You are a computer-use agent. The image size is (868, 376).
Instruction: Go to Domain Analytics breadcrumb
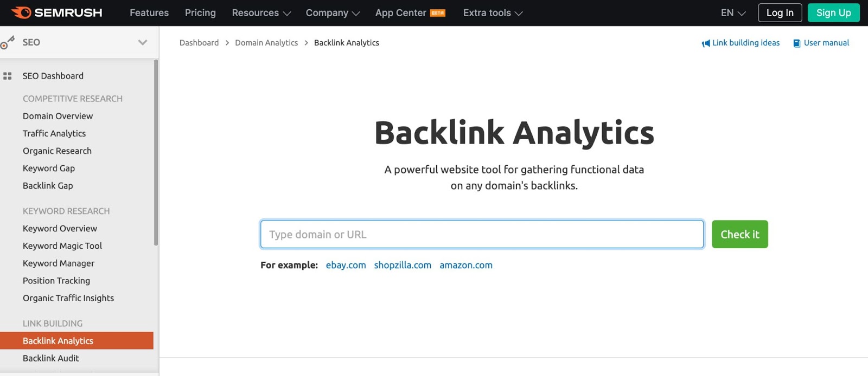[x=266, y=43]
